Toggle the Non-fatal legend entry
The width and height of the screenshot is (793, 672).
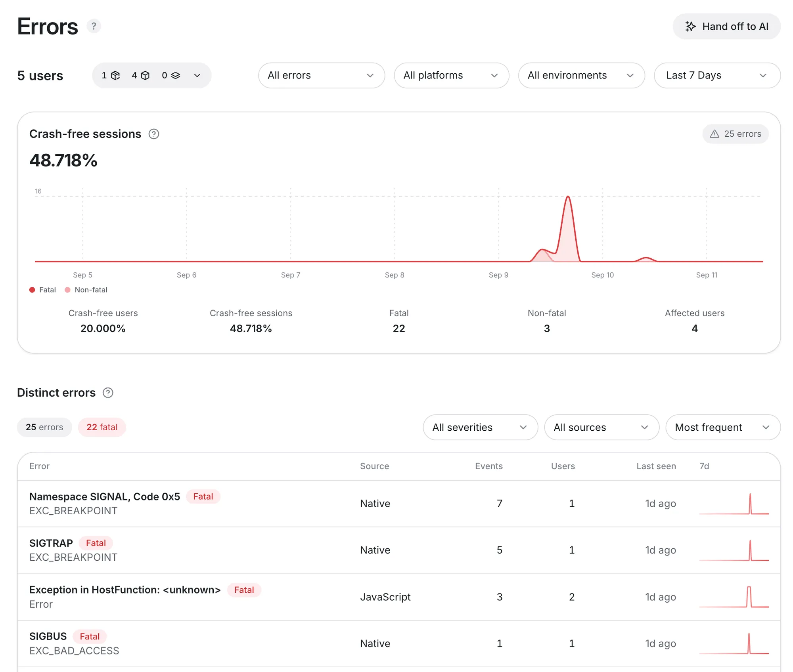coord(86,290)
